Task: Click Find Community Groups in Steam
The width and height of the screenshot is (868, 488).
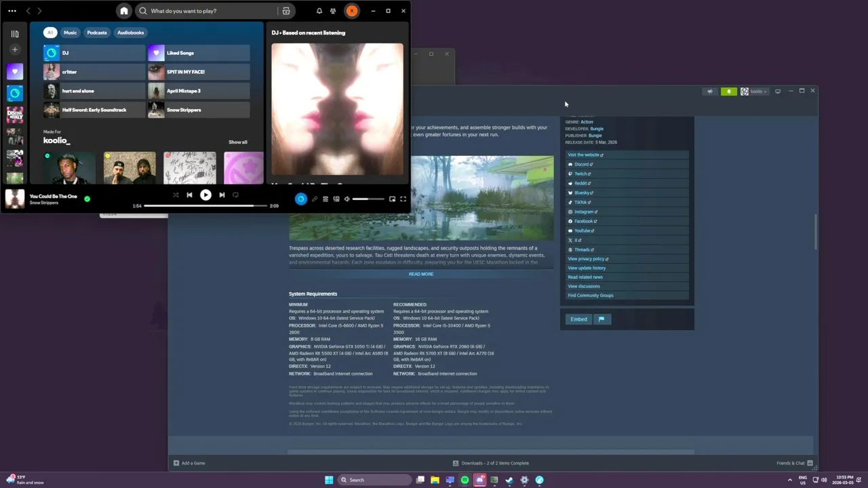Action: pyautogui.click(x=591, y=296)
